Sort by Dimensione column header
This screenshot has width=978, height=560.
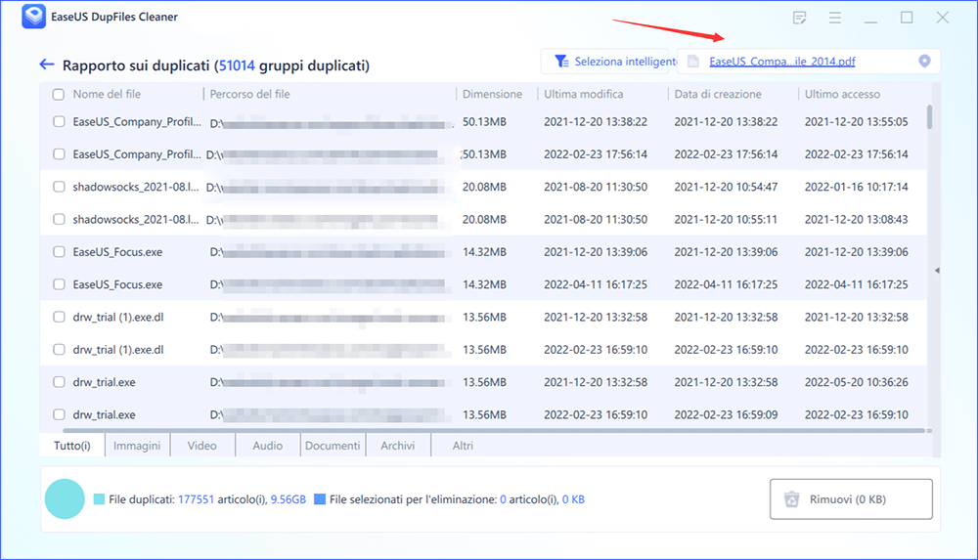492,95
